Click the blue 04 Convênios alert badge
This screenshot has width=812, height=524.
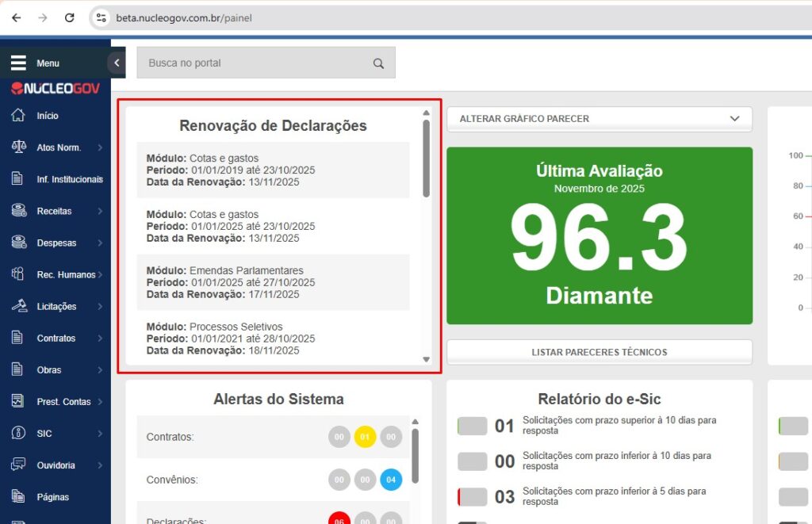[x=391, y=480]
